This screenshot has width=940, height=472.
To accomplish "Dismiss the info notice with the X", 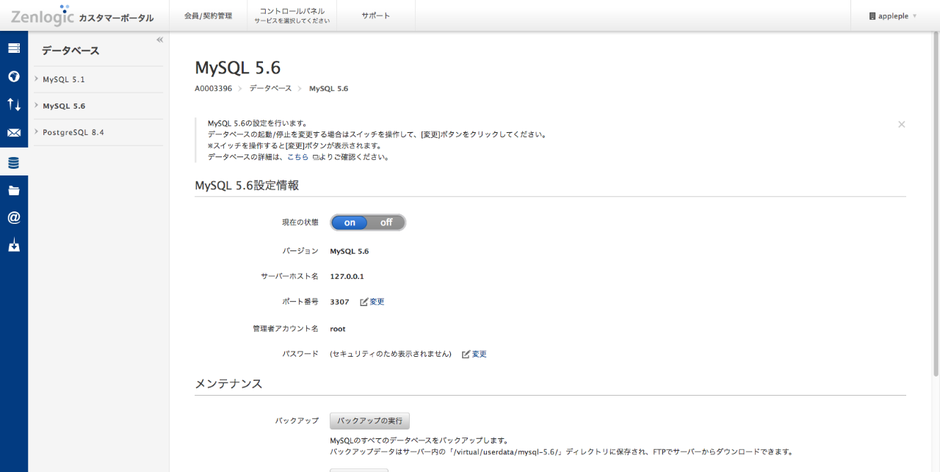I will click(x=901, y=125).
